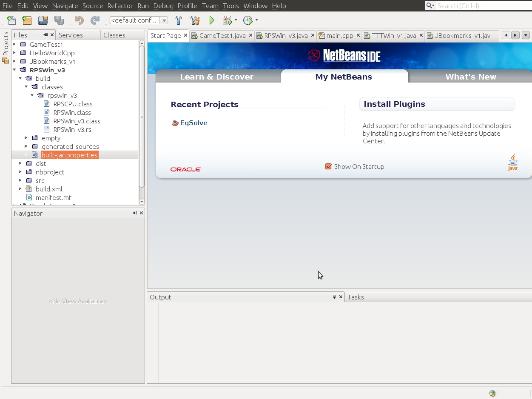Toggle the Show On Startup checkbox
The height and width of the screenshot is (399, 532).
pyautogui.click(x=328, y=166)
